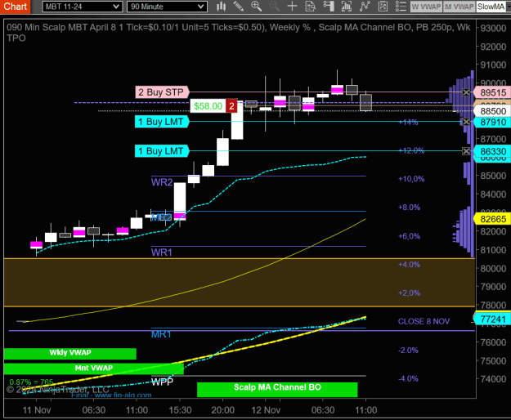
Task: Click the yellow 82665 price marker
Action: (492, 219)
